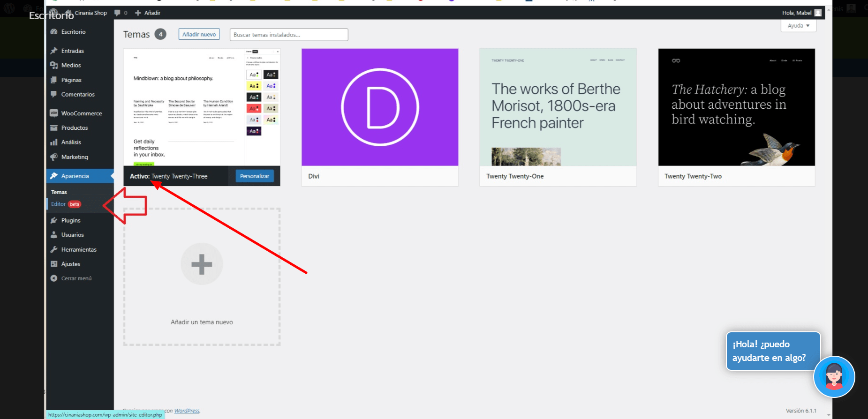Click the Plugins plug icon
Image resolution: width=868 pixels, height=419 pixels.
[x=54, y=220]
